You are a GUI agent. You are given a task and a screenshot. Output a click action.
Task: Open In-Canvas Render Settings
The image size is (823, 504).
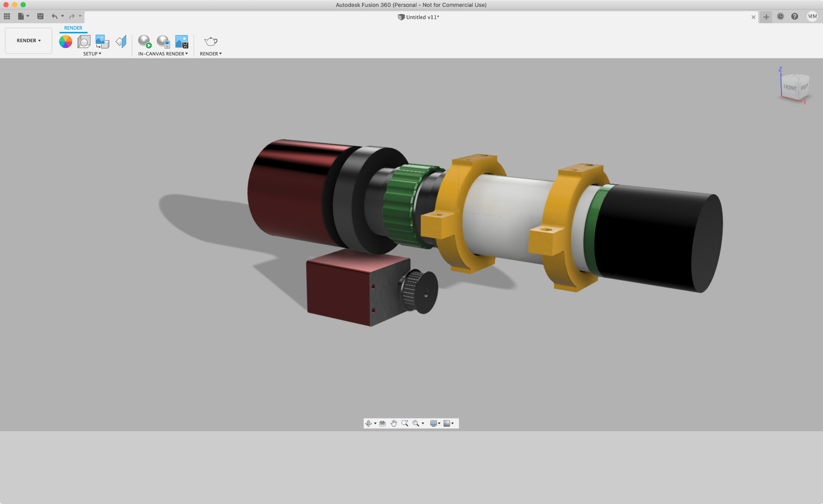pos(163,41)
